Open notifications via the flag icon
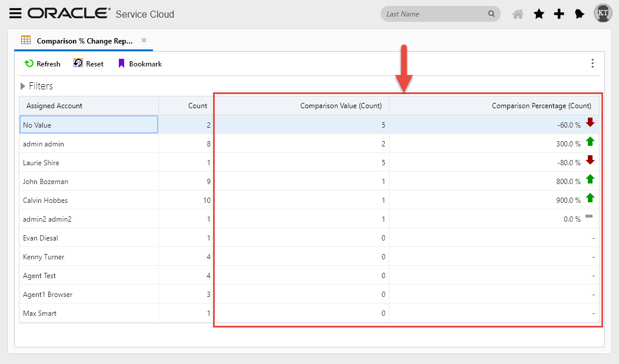The width and height of the screenshot is (619, 364). click(579, 13)
